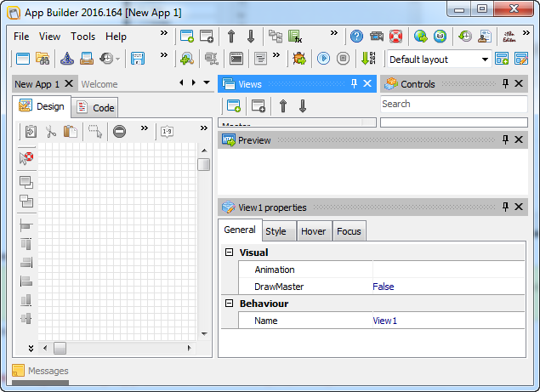
Task: Toggle pin on View1 properties panel
Action: pos(505,207)
